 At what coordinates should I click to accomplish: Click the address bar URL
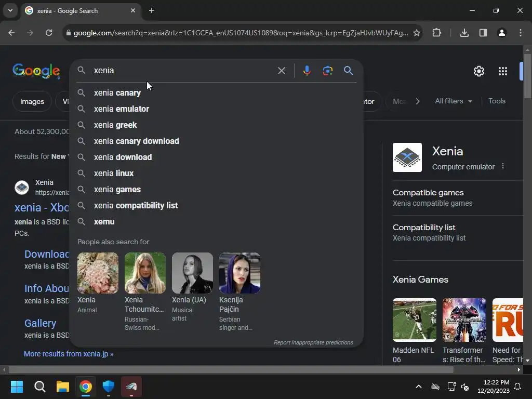point(241,33)
